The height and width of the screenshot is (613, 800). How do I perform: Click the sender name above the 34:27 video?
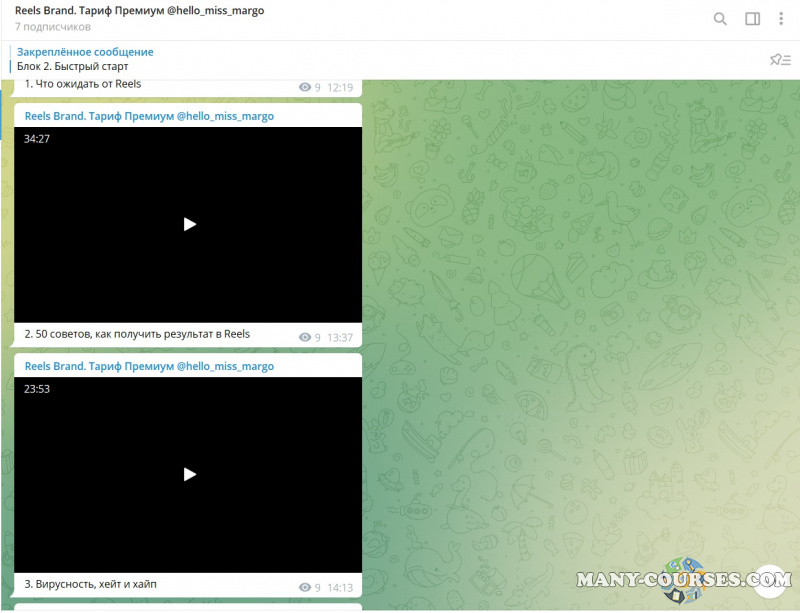tap(149, 116)
